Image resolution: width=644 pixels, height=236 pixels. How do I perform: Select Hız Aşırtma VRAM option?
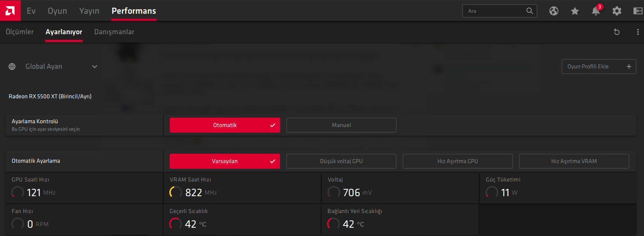tap(574, 161)
